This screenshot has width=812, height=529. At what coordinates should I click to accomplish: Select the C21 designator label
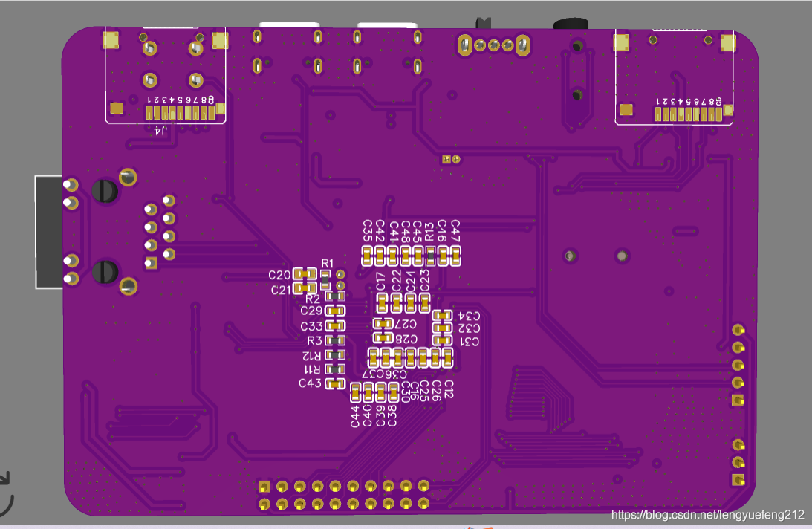click(x=282, y=291)
